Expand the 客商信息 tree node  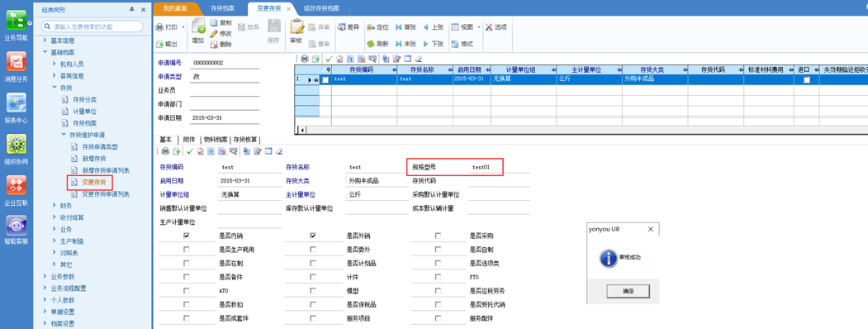[x=54, y=76]
